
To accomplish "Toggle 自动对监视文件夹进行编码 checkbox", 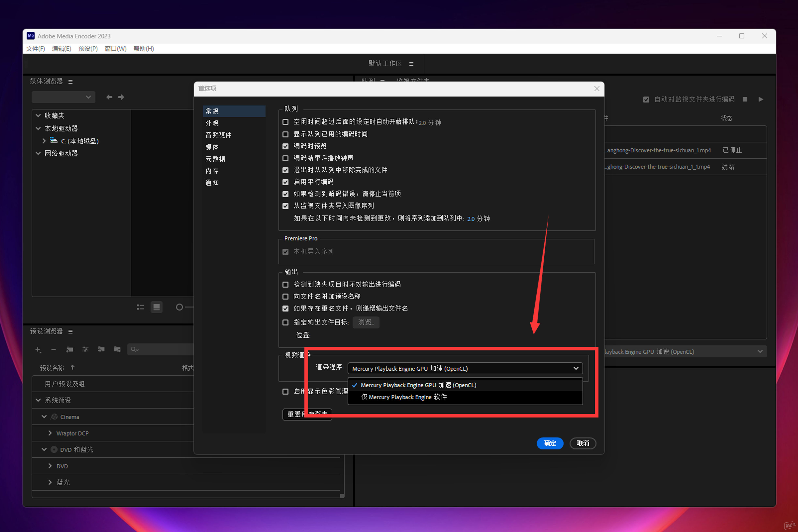I will (646, 99).
